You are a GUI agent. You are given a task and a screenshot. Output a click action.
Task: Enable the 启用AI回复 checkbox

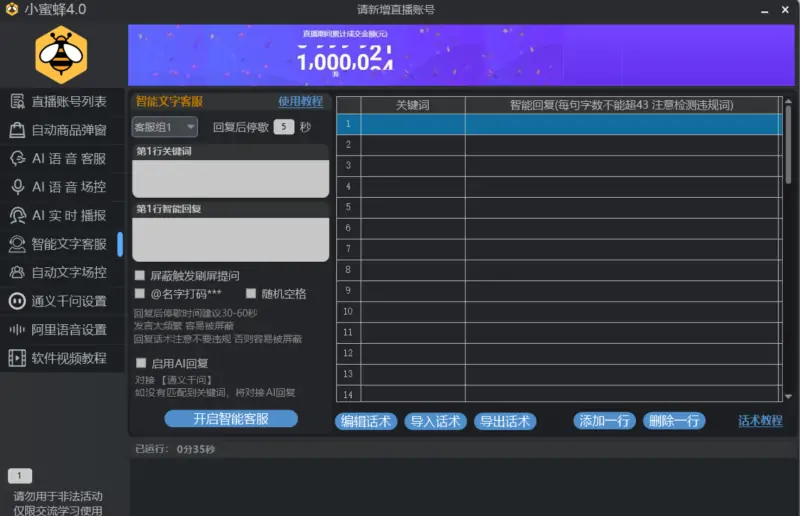pos(141,363)
